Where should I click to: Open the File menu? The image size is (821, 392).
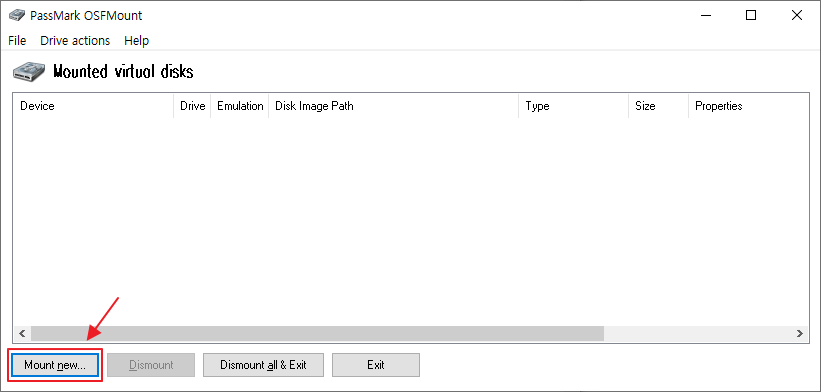(x=17, y=41)
